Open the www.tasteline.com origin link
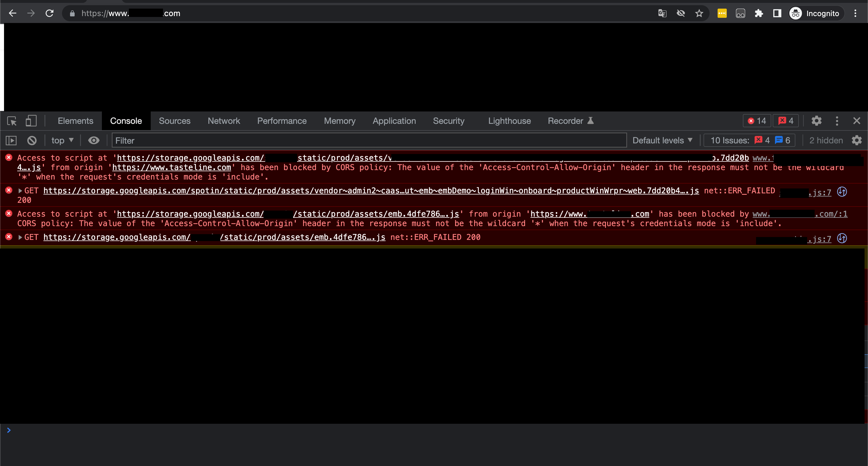868x466 pixels. [x=171, y=167]
